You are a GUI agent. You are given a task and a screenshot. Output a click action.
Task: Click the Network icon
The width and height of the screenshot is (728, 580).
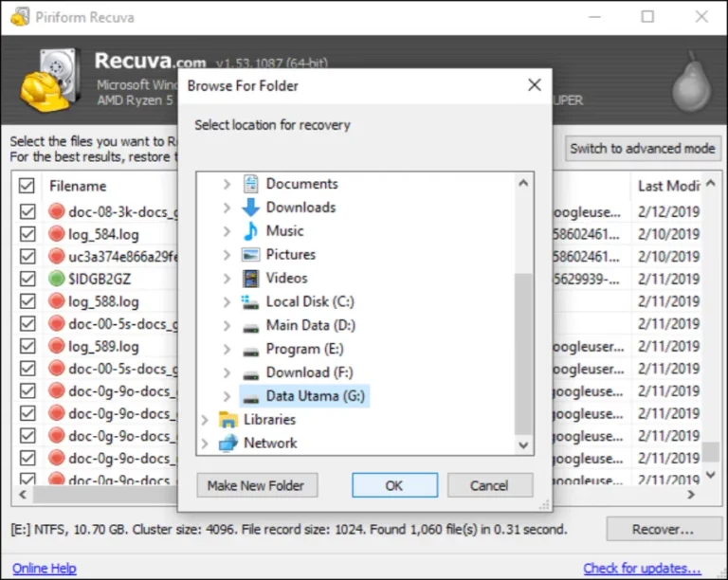[x=227, y=444]
